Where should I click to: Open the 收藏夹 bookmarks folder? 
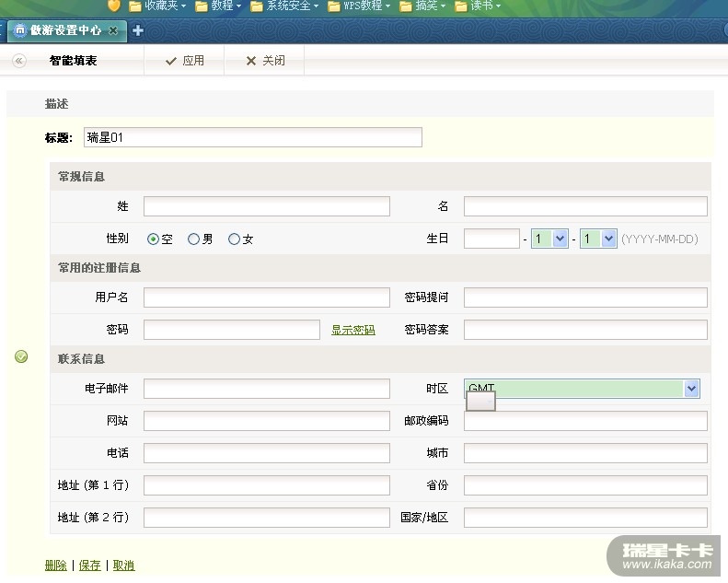pyautogui.click(x=157, y=6)
